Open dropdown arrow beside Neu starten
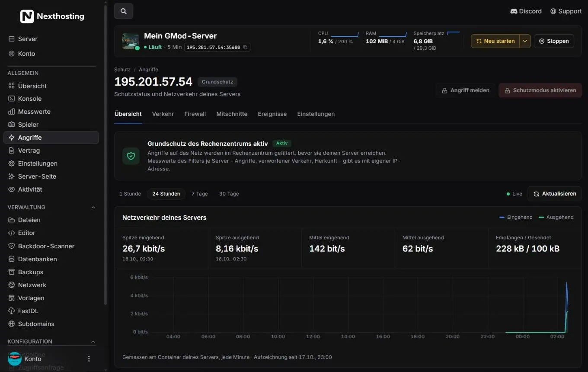 tap(525, 41)
